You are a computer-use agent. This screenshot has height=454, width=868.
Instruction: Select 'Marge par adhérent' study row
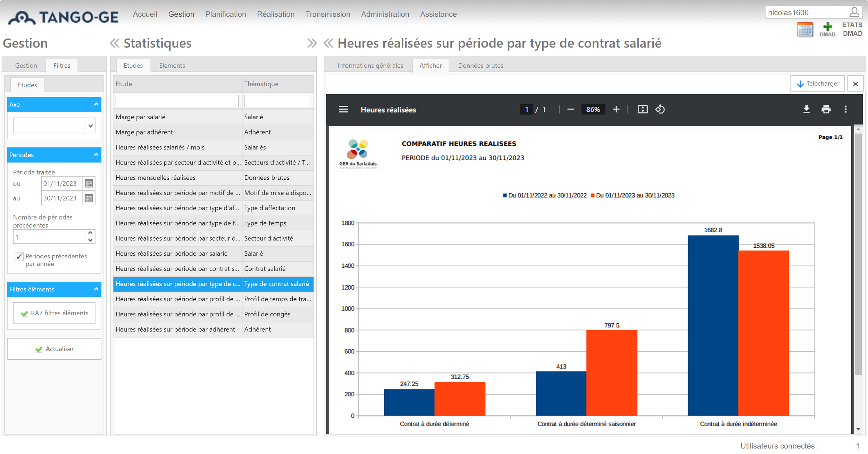[213, 132]
